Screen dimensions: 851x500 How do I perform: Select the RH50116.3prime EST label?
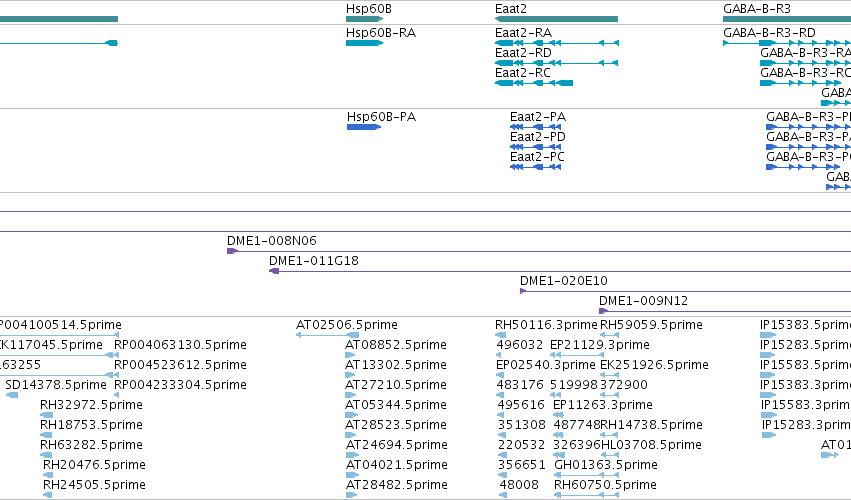(546, 325)
